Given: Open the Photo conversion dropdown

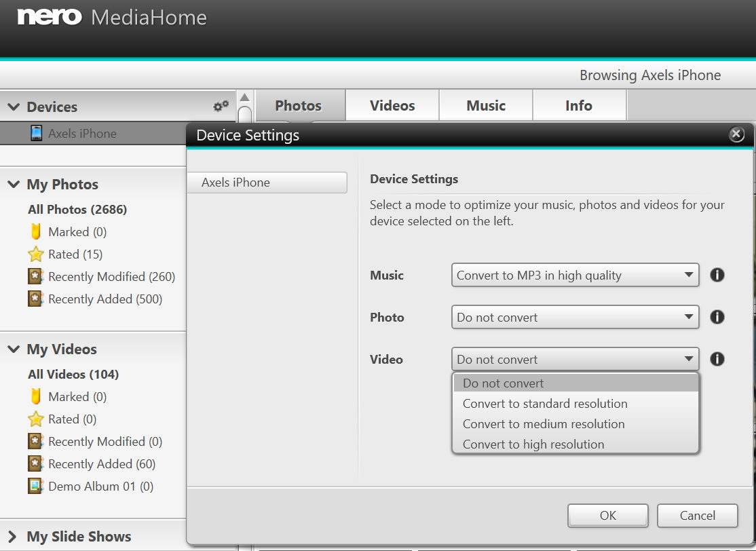Looking at the screenshot, I should 575,317.
